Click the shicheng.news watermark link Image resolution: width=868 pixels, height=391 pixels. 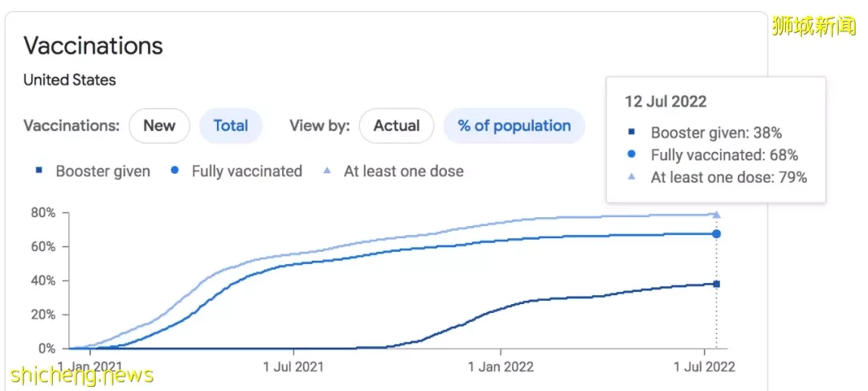click(81, 376)
